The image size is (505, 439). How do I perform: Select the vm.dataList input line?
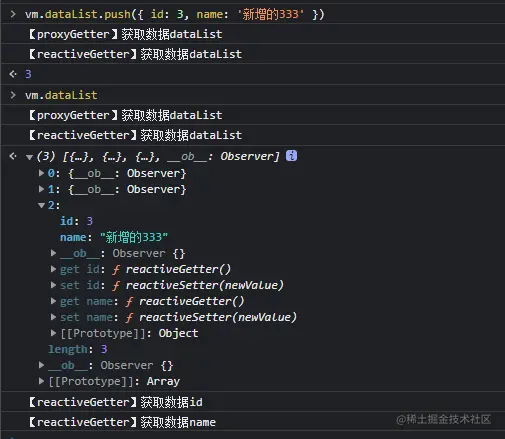pyautogui.click(x=61, y=95)
